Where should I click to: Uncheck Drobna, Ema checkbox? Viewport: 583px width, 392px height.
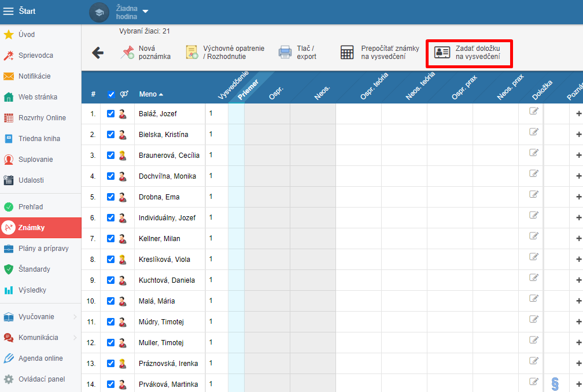coord(111,197)
